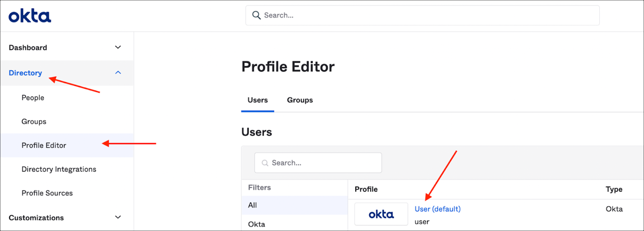
Task: Click the magnifier icon in top search bar
Action: (257, 15)
